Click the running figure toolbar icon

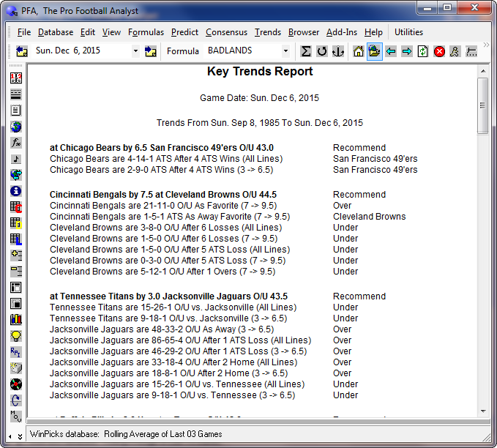pyautogui.click(x=455, y=51)
